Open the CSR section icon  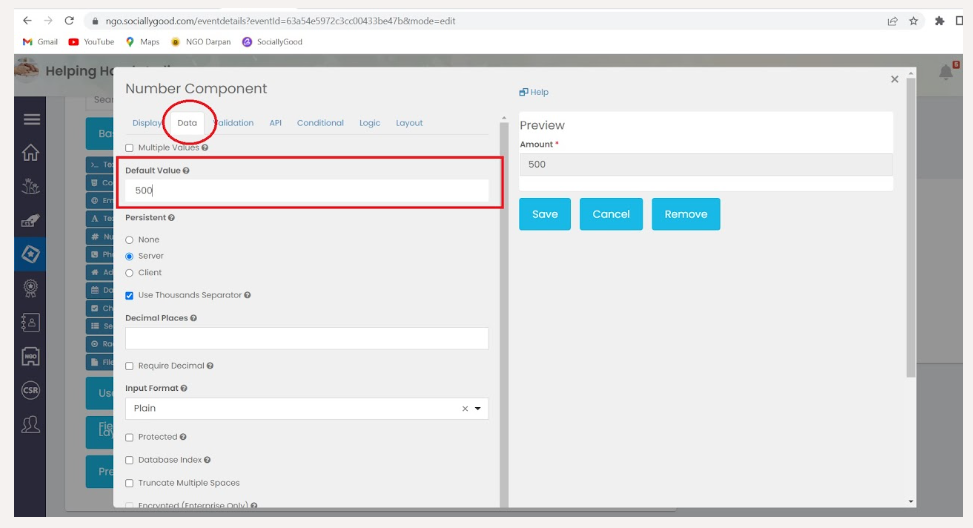pos(31,390)
